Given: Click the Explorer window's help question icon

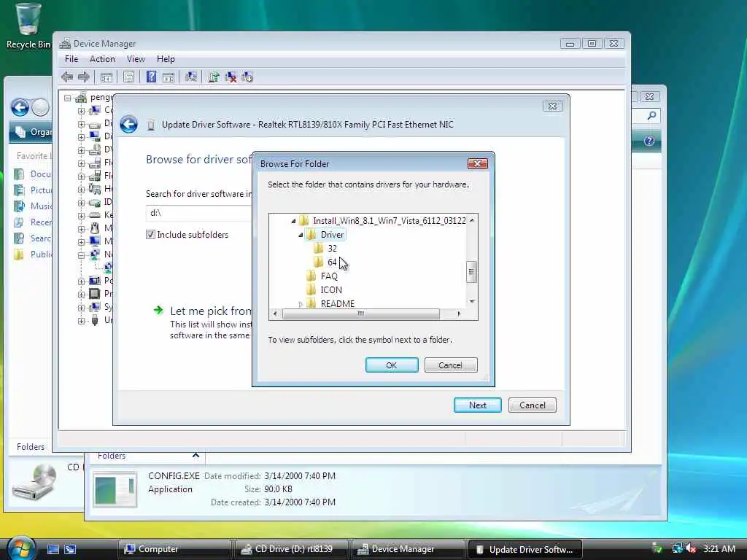Looking at the screenshot, I should [649, 141].
